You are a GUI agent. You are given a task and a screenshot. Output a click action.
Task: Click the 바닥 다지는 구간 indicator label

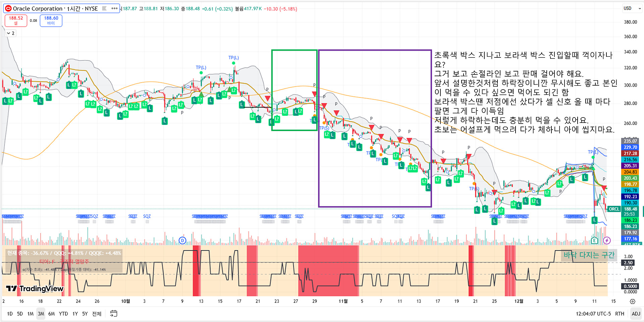[589, 255]
